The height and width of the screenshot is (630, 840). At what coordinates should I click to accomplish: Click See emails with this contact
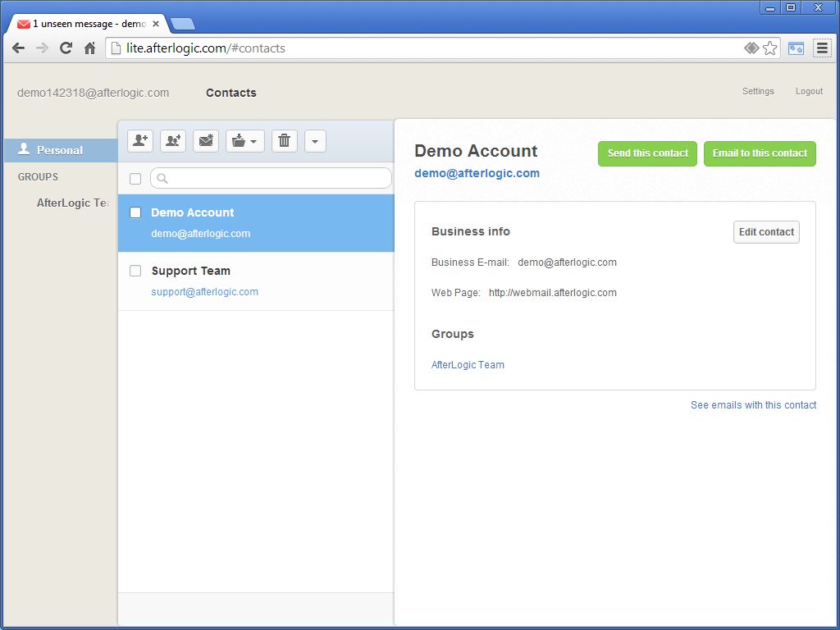click(753, 405)
